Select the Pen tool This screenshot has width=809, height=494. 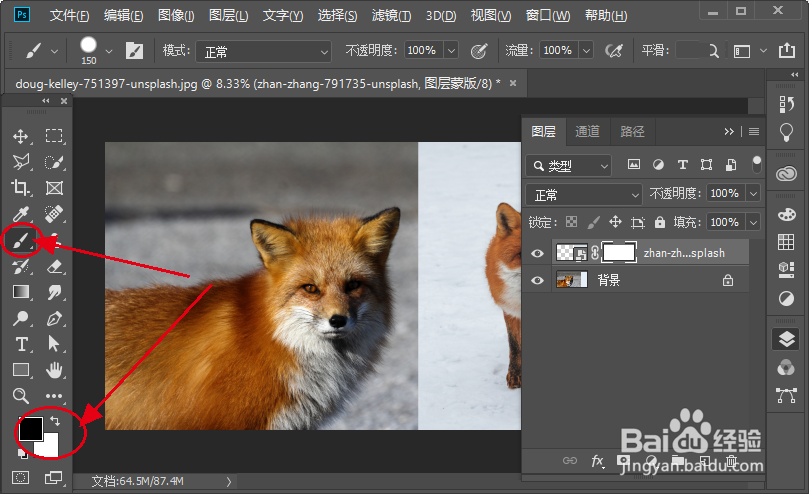(54, 318)
